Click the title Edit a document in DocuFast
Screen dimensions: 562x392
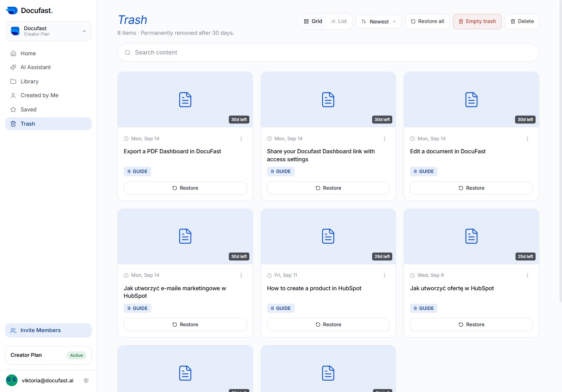448,151
